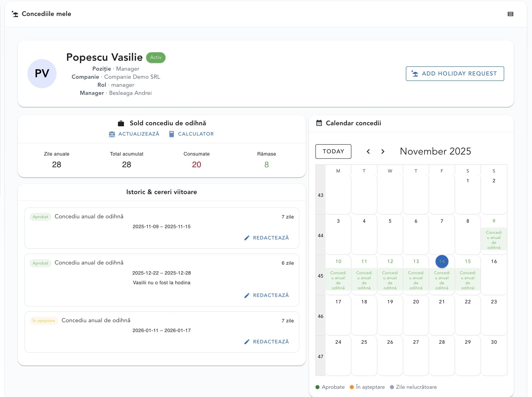The width and height of the screenshot is (532, 397).
Task: Jump to Today in calendar
Action: click(333, 151)
